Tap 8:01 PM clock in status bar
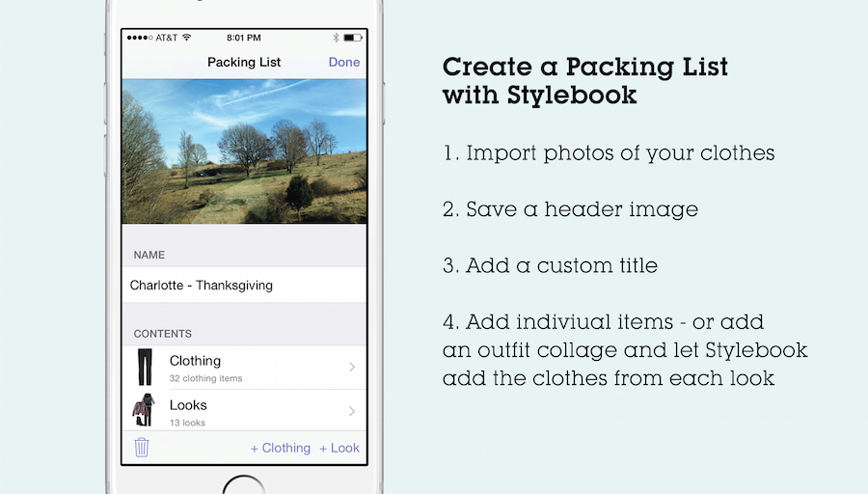Screen dimensions: 868x494 [244, 38]
